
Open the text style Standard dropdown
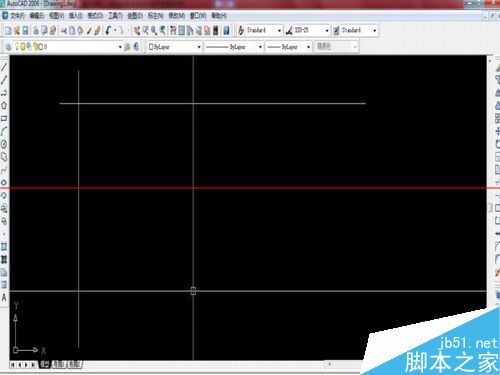point(279,30)
